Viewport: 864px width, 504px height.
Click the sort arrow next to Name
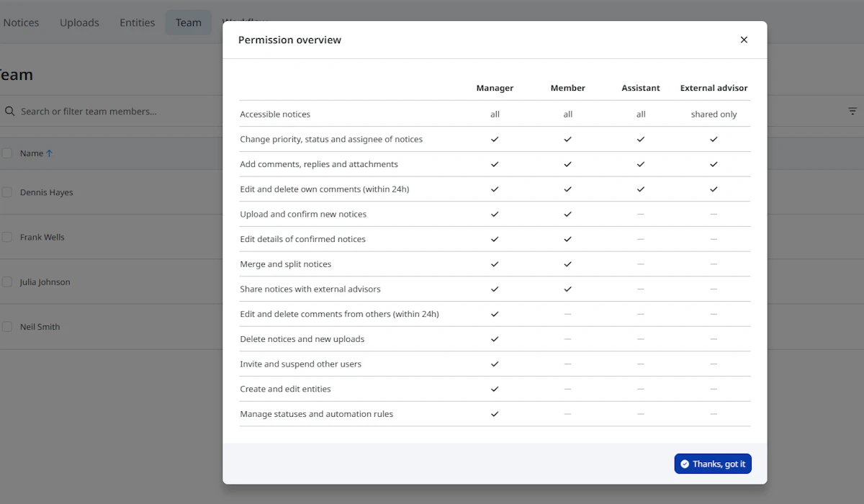[50, 153]
